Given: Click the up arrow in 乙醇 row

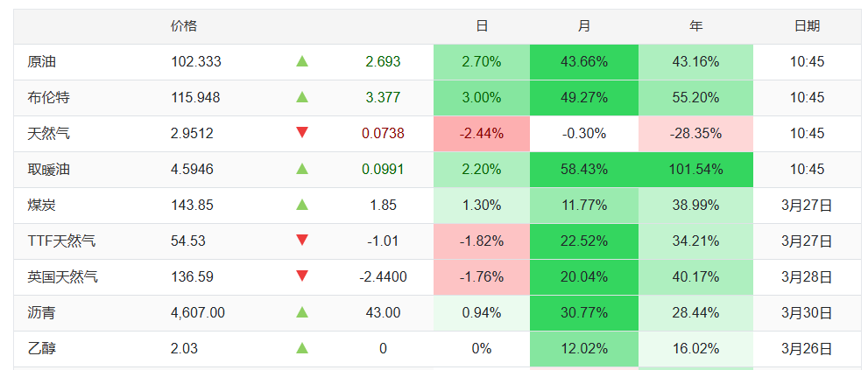Looking at the screenshot, I should point(302,348).
